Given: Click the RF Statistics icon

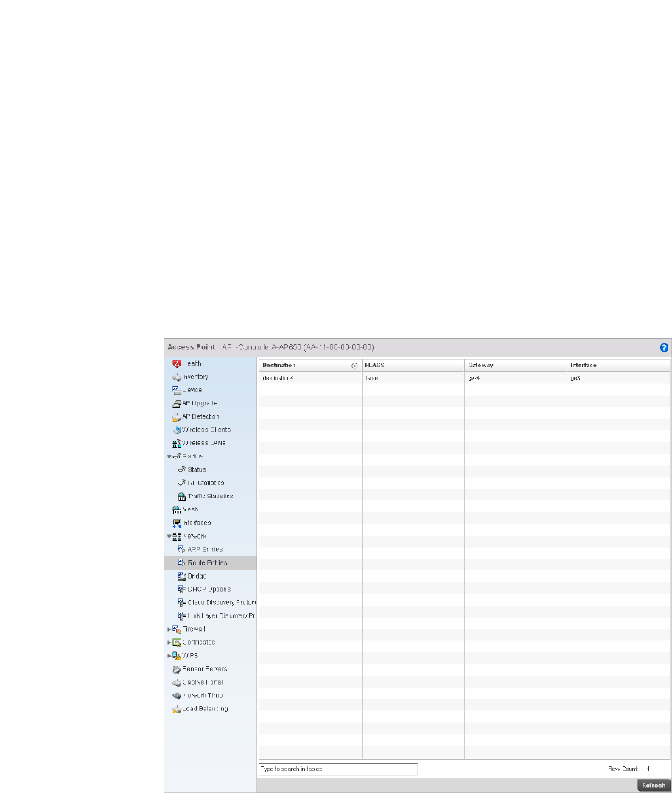Looking at the screenshot, I should point(182,483).
